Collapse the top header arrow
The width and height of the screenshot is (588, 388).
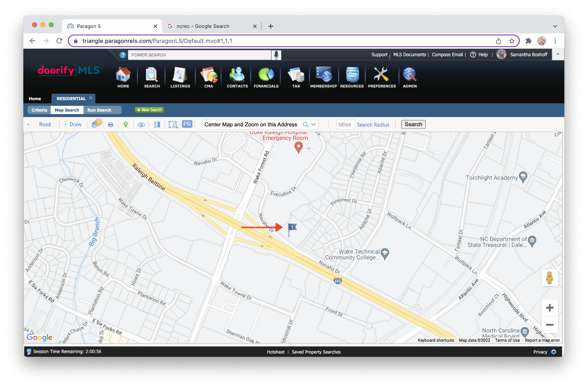pyautogui.click(x=558, y=54)
